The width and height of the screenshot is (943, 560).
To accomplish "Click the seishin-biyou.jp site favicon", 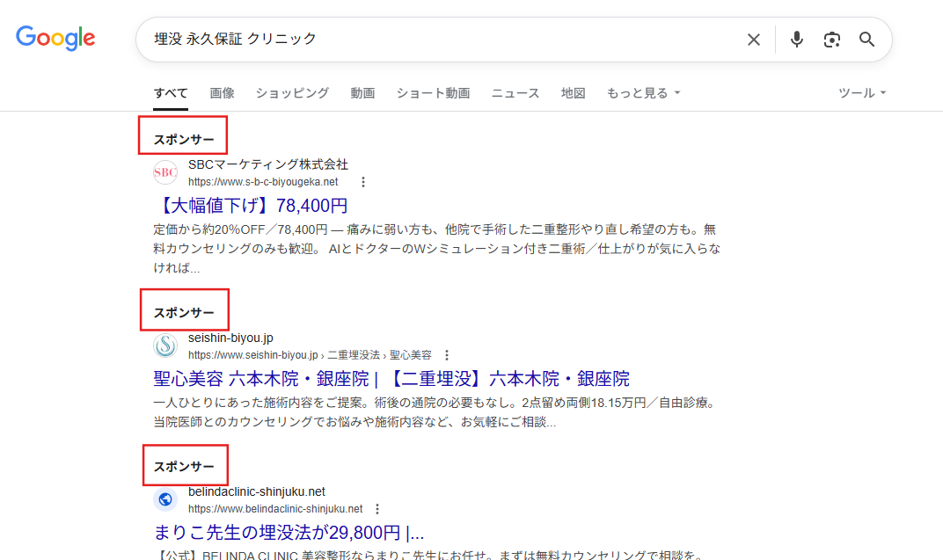I will pos(164,346).
